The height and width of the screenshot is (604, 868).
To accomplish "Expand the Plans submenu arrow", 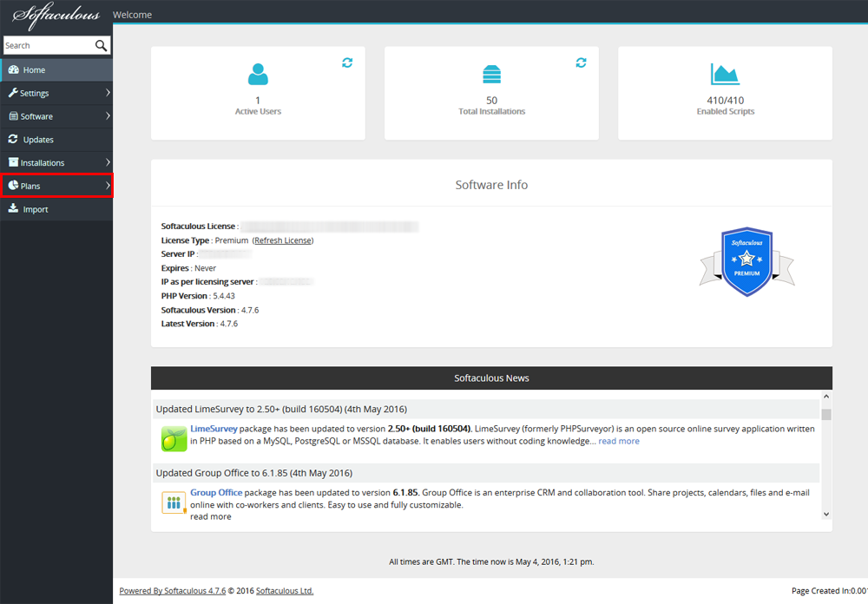I will 108,186.
